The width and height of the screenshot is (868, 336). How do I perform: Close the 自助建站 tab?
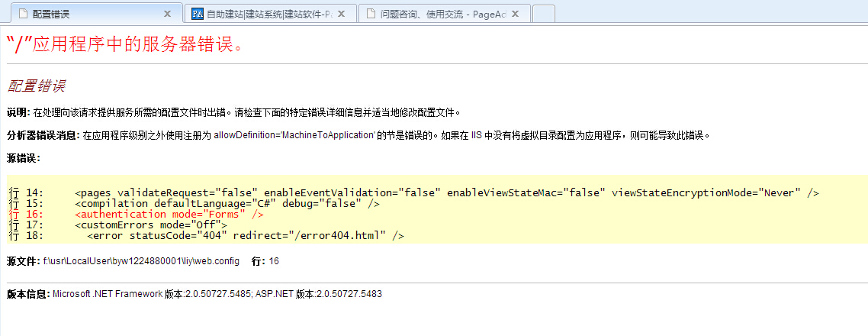click(x=342, y=14)
